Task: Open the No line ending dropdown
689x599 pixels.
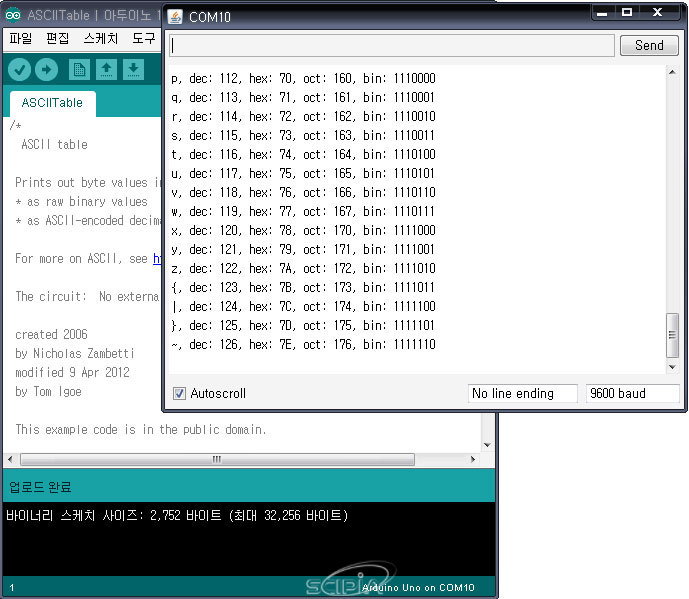Action: 522,393
